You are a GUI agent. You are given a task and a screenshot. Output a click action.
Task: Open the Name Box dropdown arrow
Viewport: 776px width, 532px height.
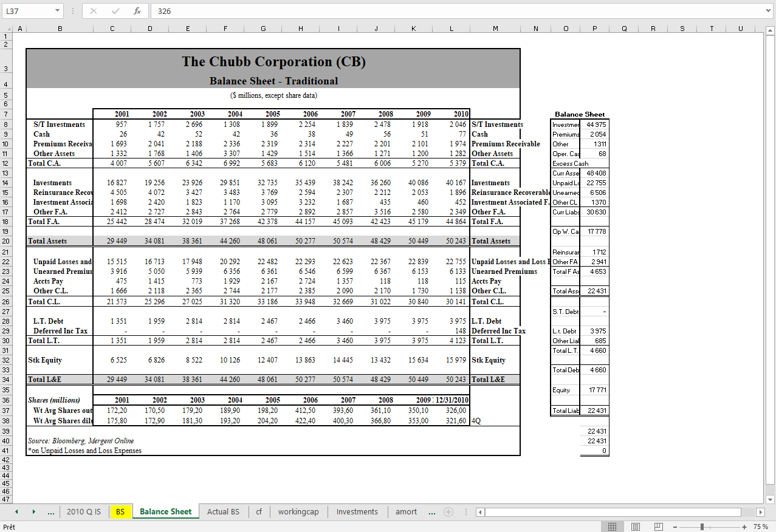[57, 11]
